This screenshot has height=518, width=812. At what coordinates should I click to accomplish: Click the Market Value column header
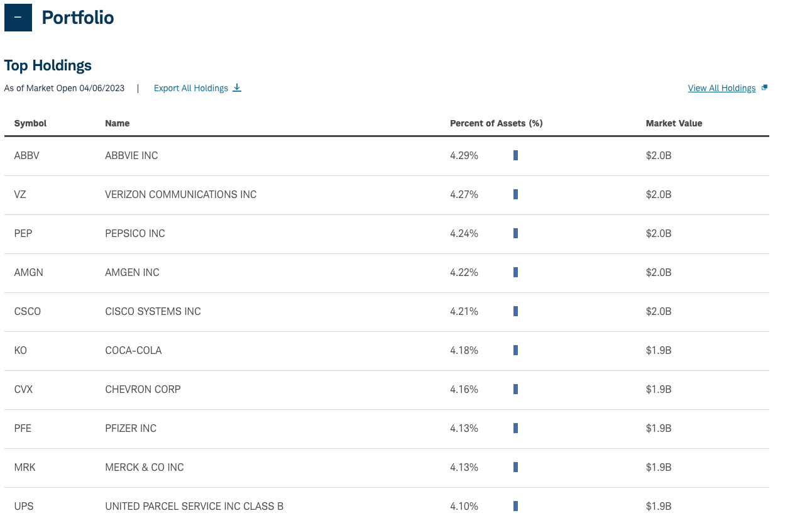(x=674, y=123)
